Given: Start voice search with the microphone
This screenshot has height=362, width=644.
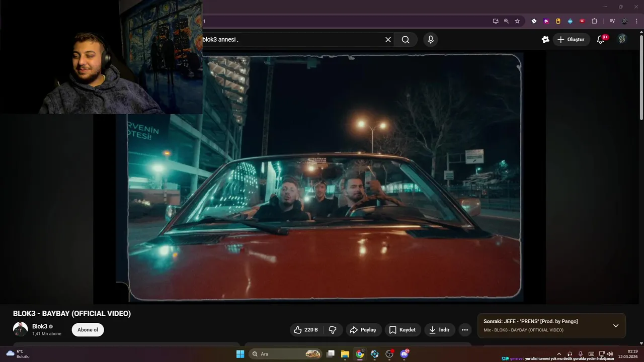Looking at the screenshot, I should point(430,40).
